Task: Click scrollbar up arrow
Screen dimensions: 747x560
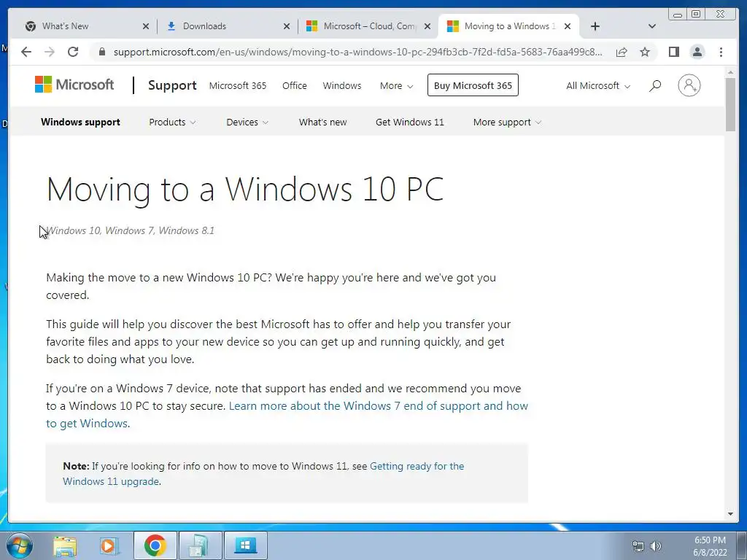Action: tap(730, 72)
